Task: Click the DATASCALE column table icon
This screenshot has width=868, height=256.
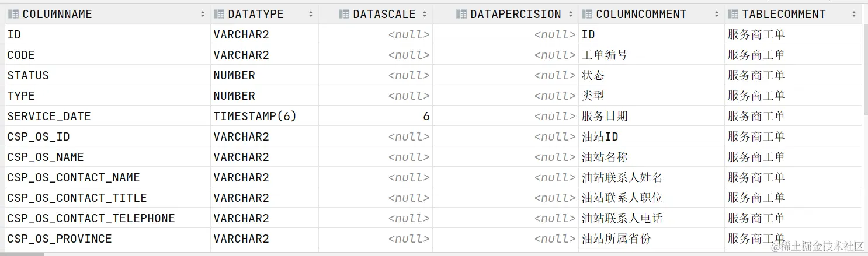Action: [x=344, y=14]
